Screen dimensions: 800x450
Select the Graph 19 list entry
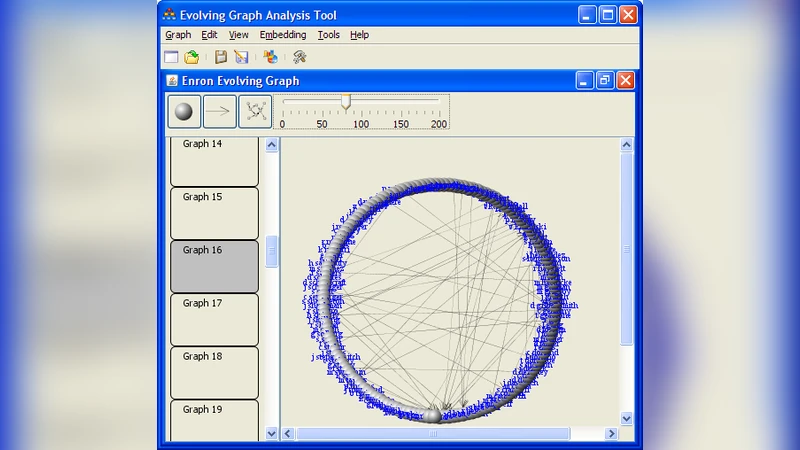(214, 420)
